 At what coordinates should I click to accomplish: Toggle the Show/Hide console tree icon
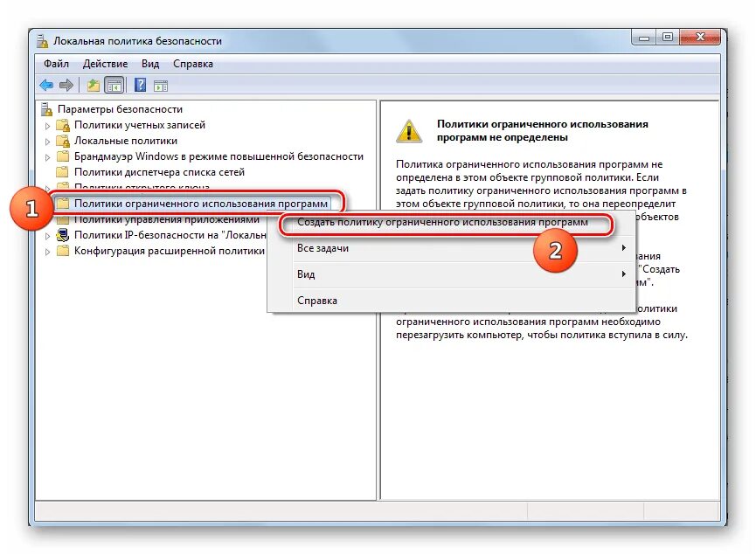click(114, 86)
